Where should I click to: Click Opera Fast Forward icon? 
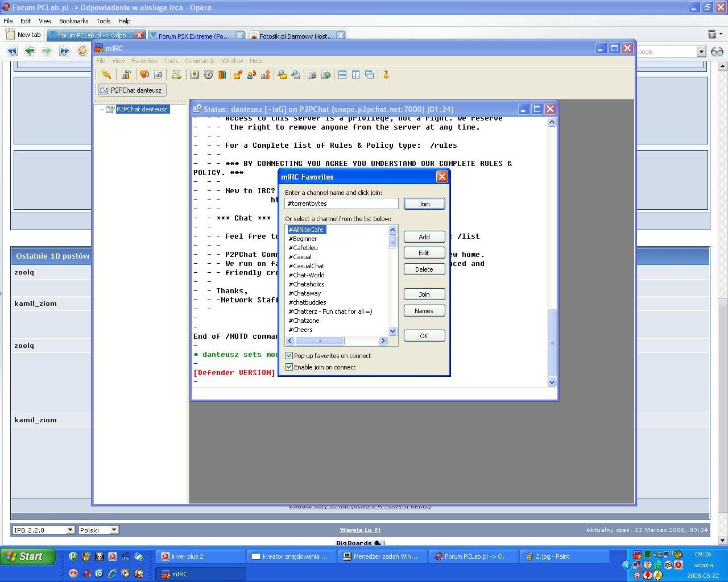[64, 51]
